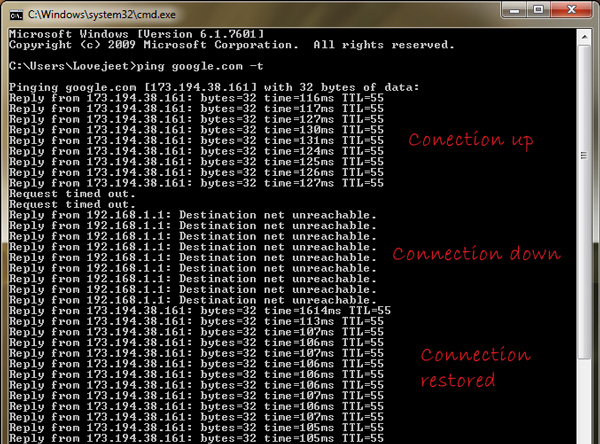Click the cmd.exe system menu icon
The image size is (600, 444).
(16, 15)
